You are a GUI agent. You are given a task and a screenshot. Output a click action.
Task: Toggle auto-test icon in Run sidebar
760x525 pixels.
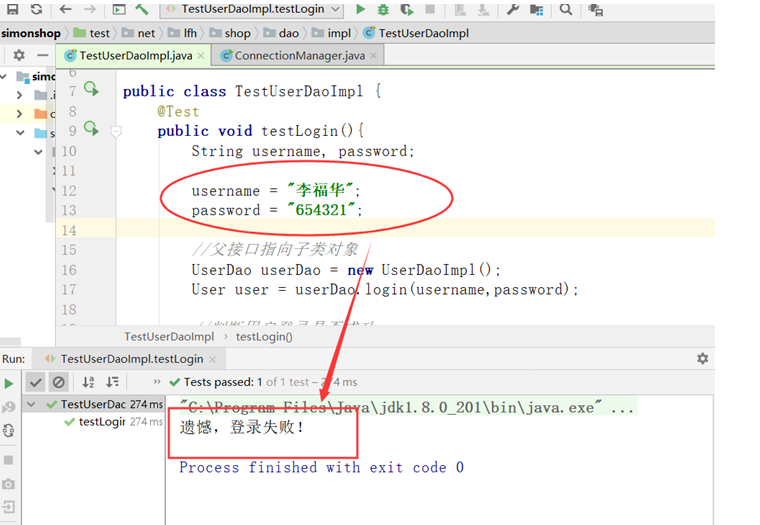[x=9, y=430]
